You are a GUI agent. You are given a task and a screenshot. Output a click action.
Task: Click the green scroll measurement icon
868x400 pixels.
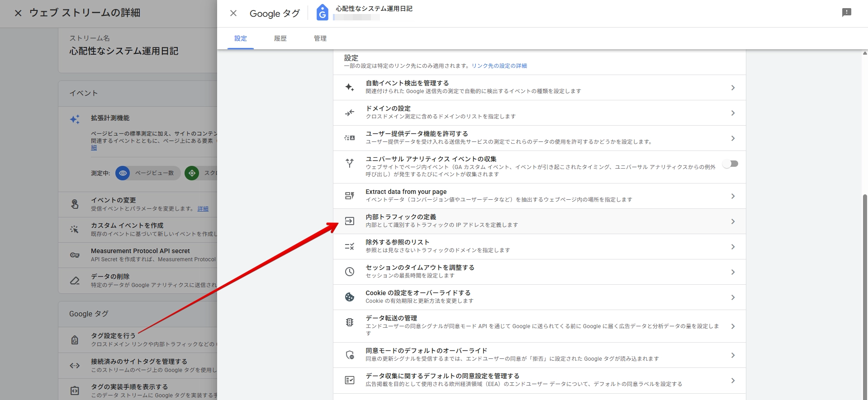coord(192,173)
